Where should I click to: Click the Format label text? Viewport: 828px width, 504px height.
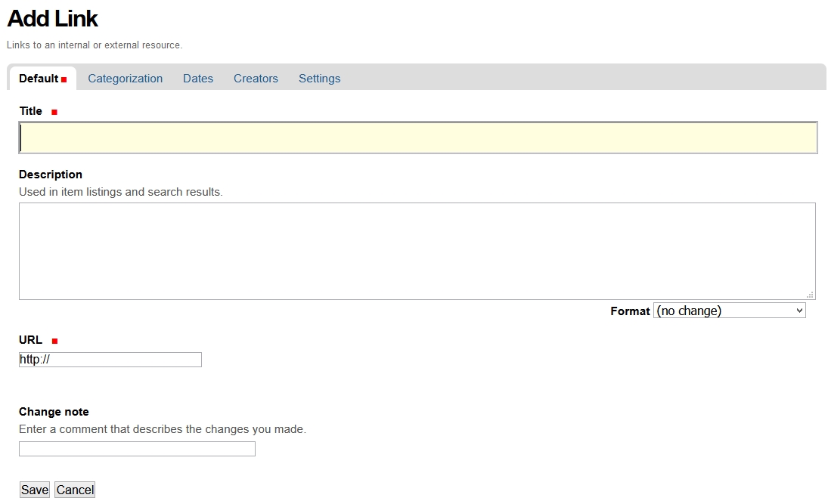[x=630, y=311]
